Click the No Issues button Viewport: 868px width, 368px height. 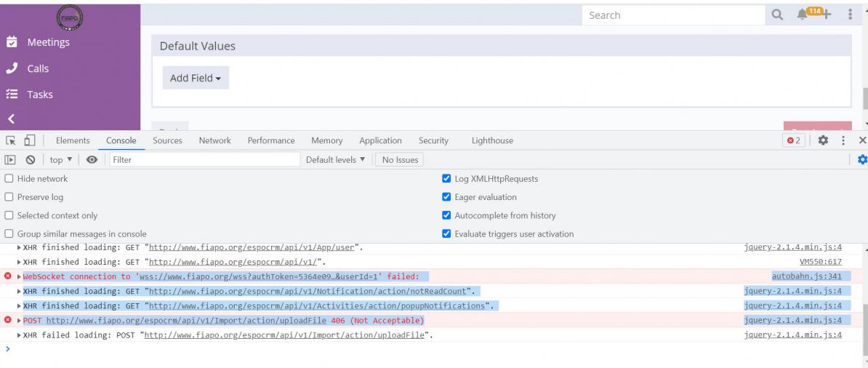pyautogui.click(x=400, y=159)
